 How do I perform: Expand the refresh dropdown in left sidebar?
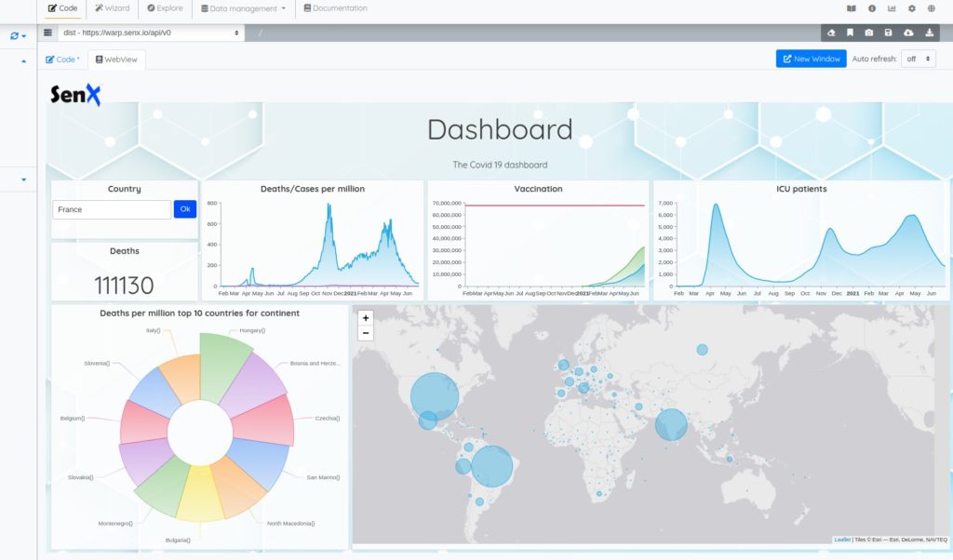pos(18,36)
